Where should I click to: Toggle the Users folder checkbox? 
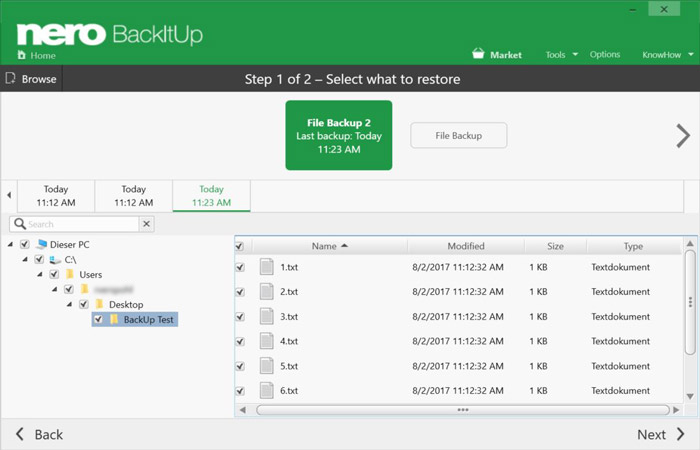point(54,274)
